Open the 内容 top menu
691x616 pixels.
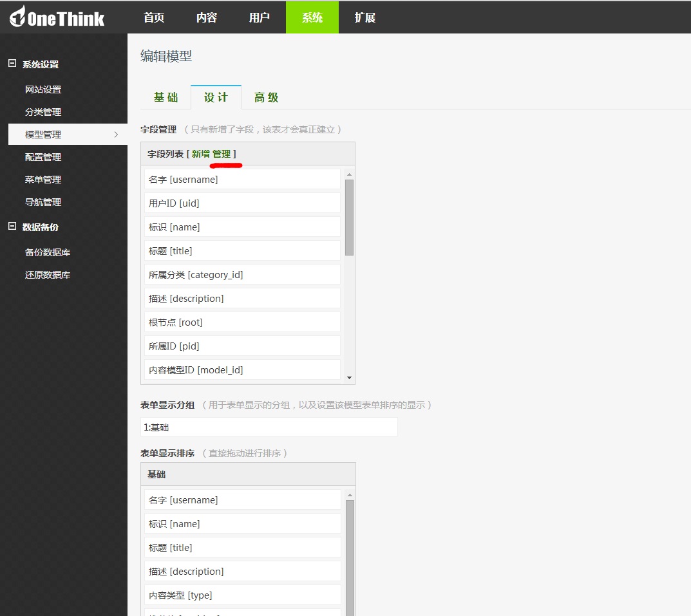(207, 17)
